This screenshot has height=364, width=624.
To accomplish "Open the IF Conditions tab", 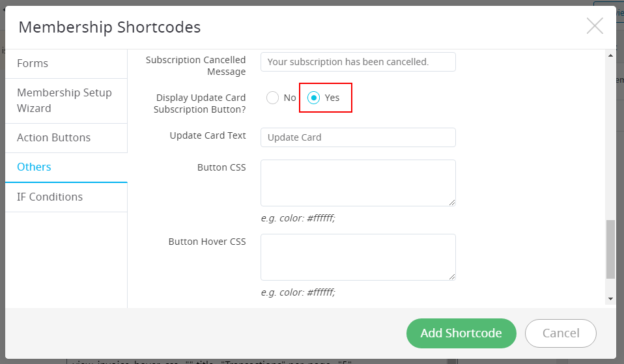I will click(x=66, y=197).
